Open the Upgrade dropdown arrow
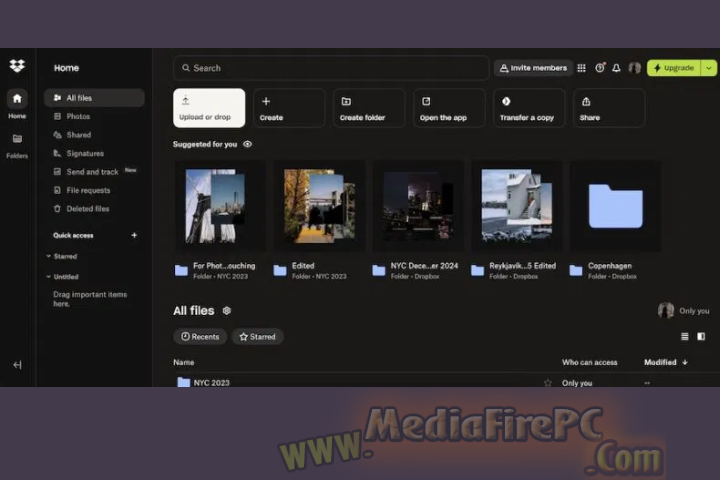The width and height of the screenshot is (720, 480). point(709,68)
